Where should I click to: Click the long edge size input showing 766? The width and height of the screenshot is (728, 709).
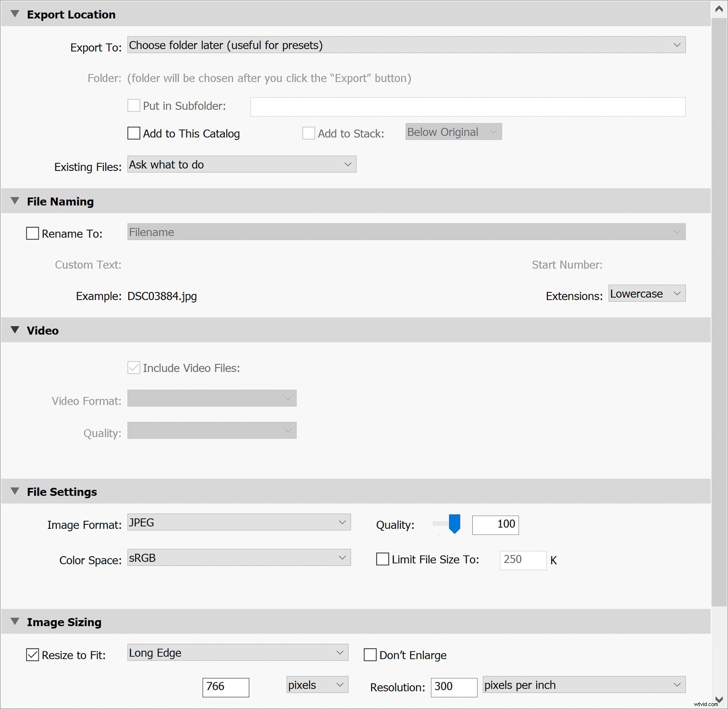point(225,687)
